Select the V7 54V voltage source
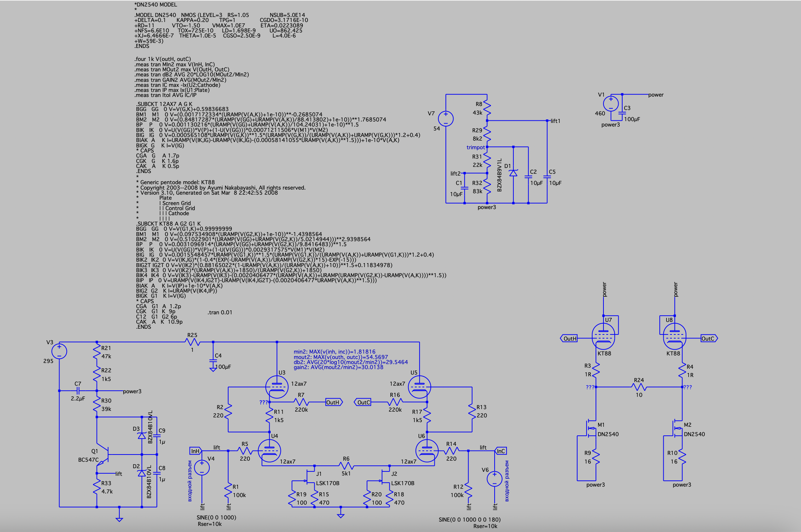Viewport: 801px width, 532px height. (x=446, y=119)
